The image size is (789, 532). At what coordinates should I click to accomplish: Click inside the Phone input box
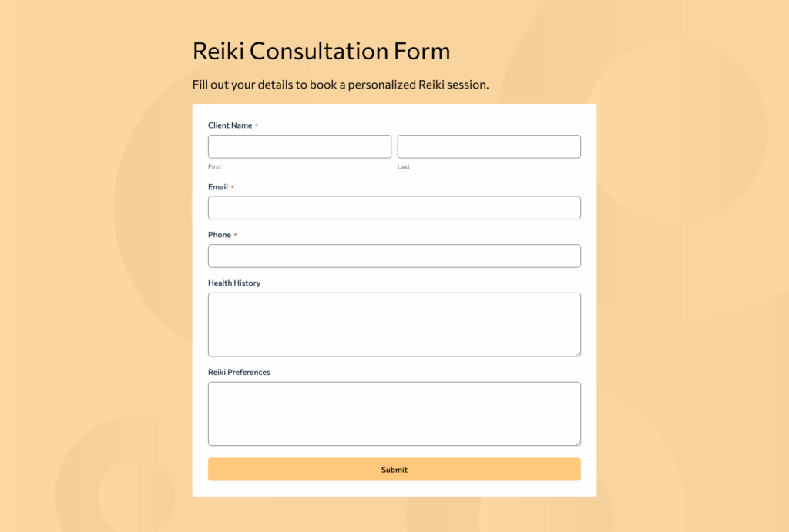(x=394, y=256)
